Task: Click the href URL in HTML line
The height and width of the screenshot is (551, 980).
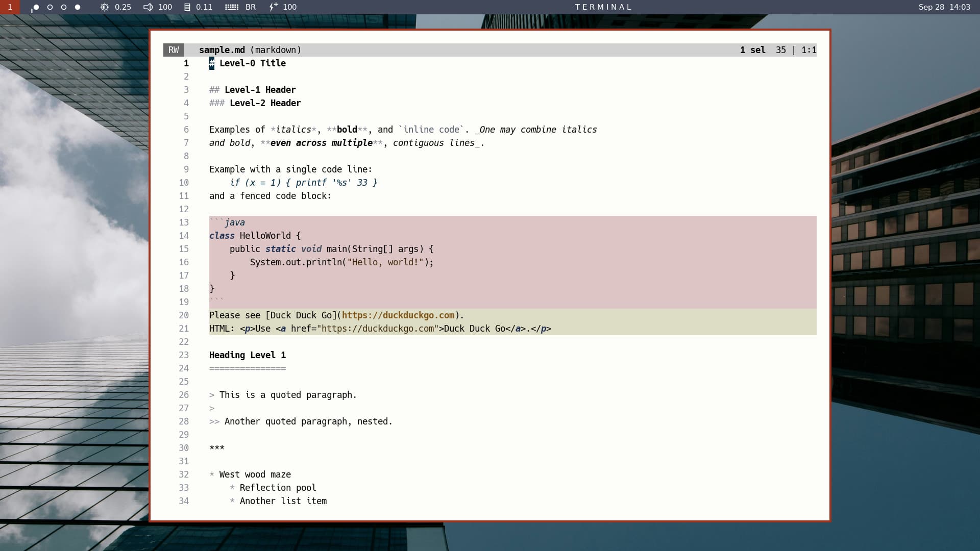Action: pos(378,329)
